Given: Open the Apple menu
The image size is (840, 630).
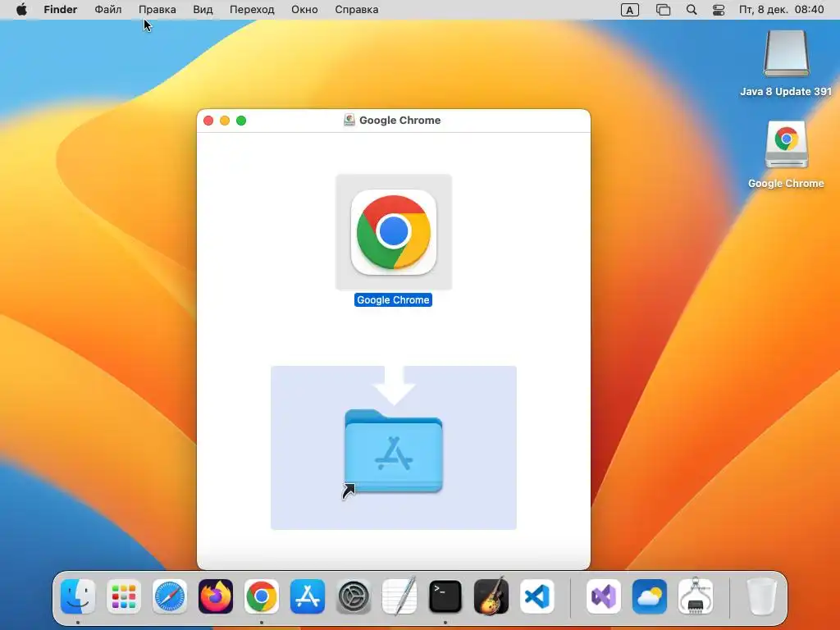Looking at the screenshot, I should pyautogui.click(x=21, y=10).
